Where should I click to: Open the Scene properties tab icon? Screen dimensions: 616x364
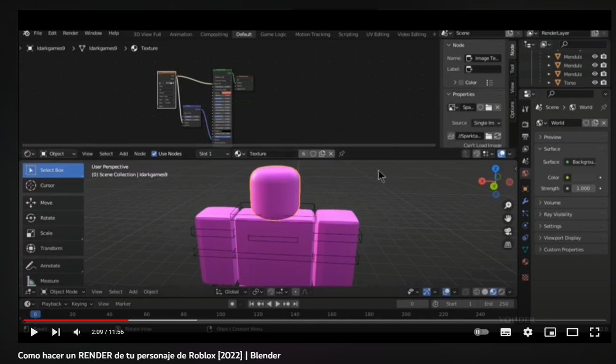point(525,161)
